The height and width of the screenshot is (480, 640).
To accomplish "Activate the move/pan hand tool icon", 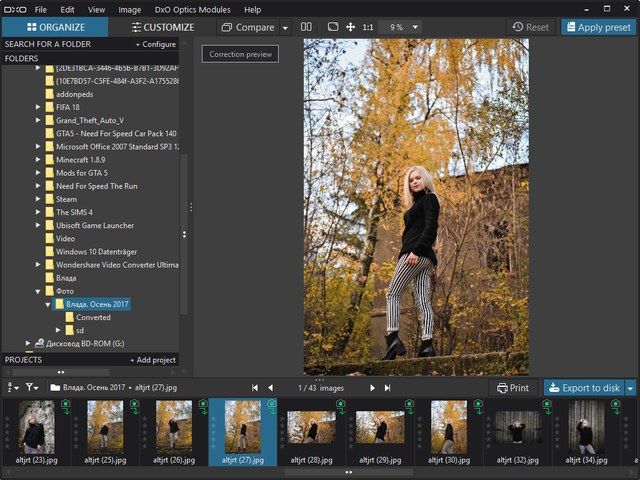I will click(350, 27).
